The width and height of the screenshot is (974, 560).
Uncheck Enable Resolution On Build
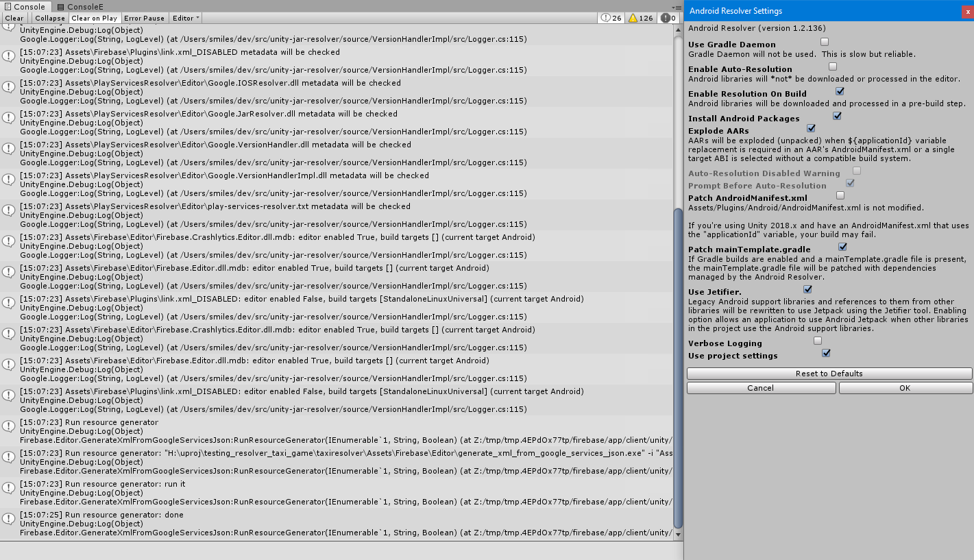coord(839,91)
